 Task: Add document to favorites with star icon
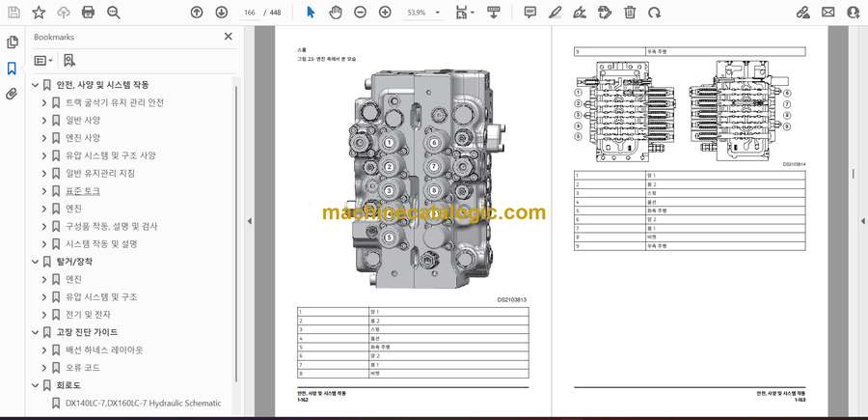39,13
